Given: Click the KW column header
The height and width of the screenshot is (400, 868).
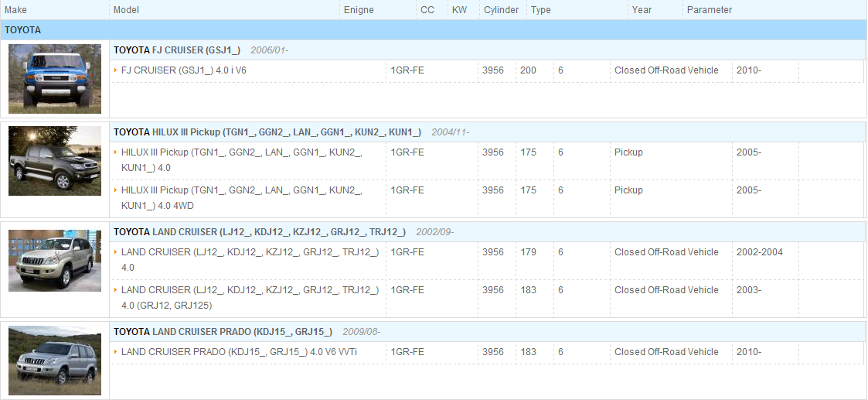Looking at the screenshot, I should click(459, 10).
